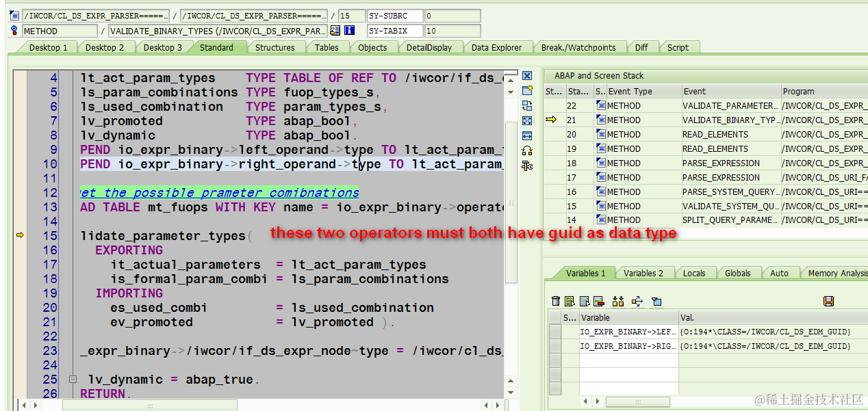Open the DetailDisplay tab
Screen dimensions: 868x411
pos(429,48)
